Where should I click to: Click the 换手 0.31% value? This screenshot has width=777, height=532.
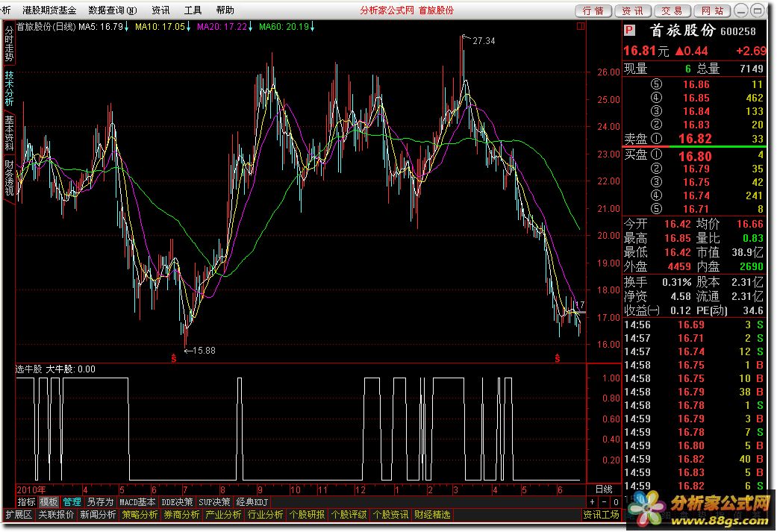[x=676, y=282]
